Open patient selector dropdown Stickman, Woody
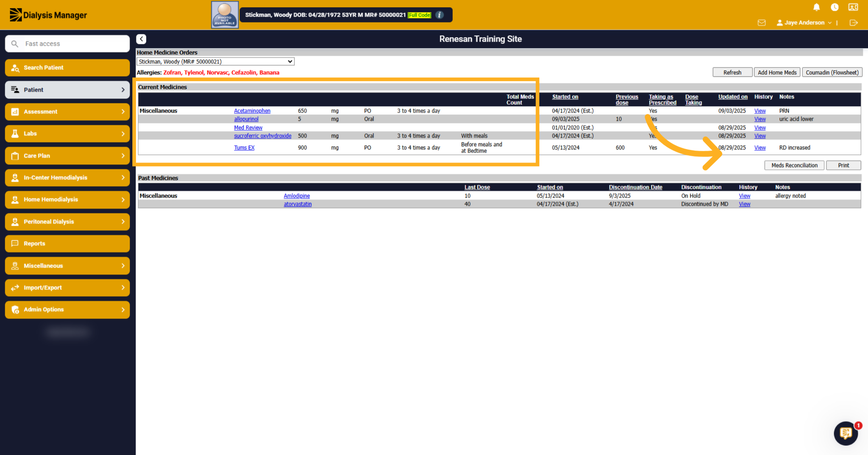 pyautogui.click(x=216, y=62)
